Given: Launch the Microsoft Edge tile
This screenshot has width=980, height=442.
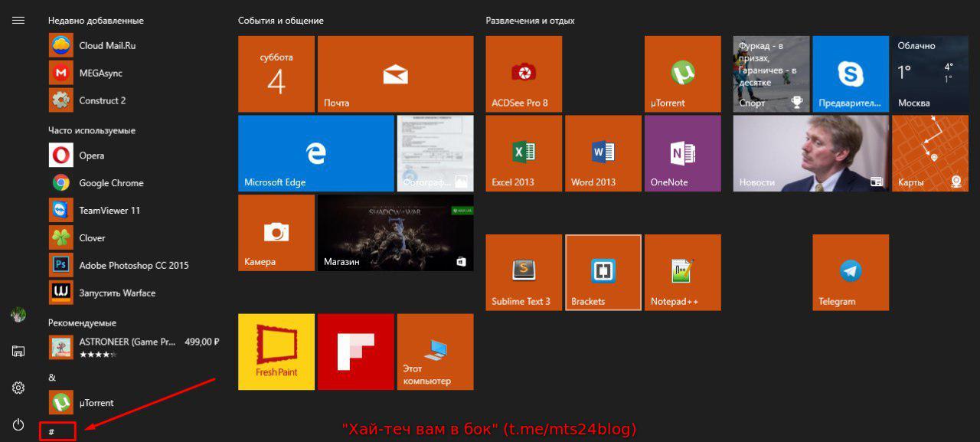Looking at the screenshot, I should (x=315, y=153).
